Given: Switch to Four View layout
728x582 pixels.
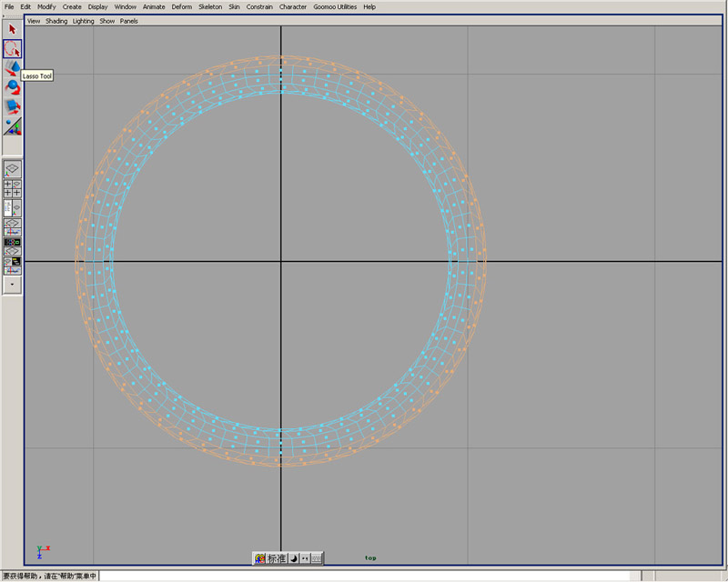Looking at the screenshot, I should point(12,189).
